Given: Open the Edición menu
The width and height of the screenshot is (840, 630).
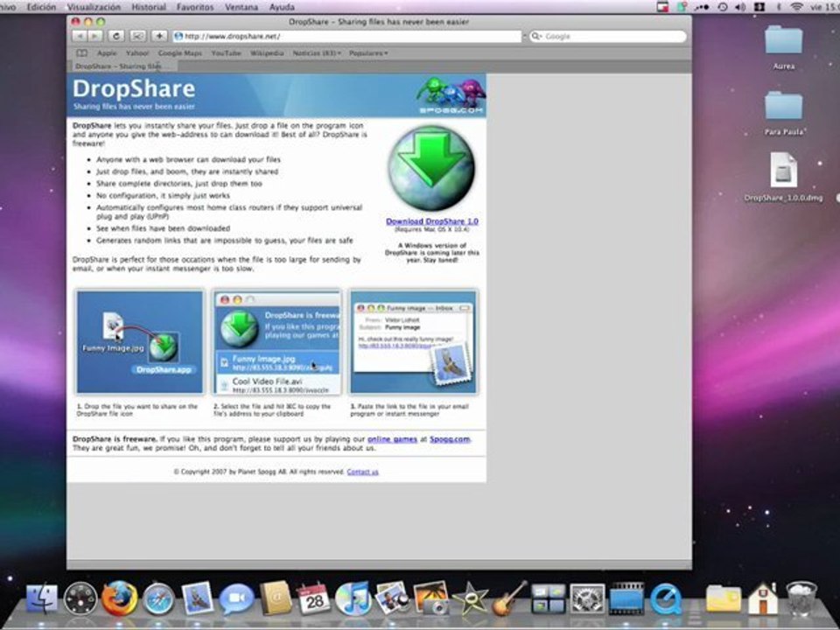Looking at the screenshot, I should click(x=41, y=7).
